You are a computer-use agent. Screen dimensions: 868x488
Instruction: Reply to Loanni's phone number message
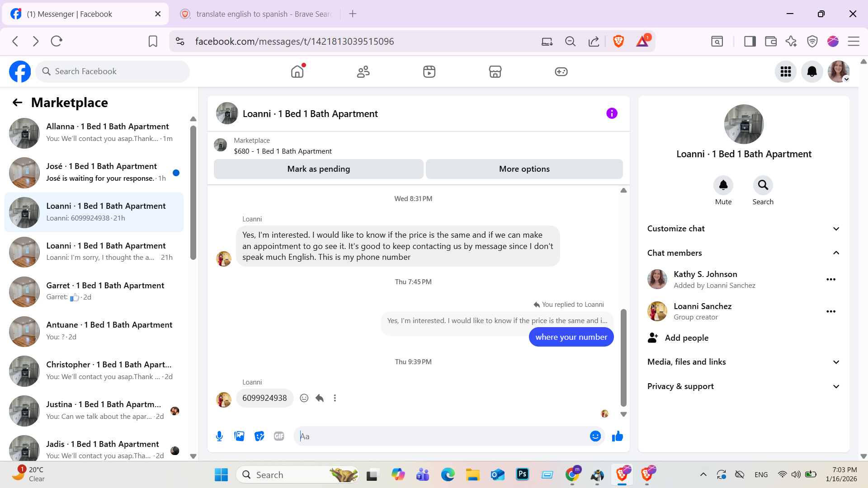320,398
